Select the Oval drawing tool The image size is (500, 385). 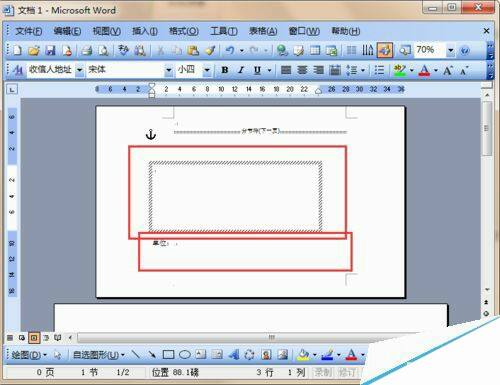[185, 354]
